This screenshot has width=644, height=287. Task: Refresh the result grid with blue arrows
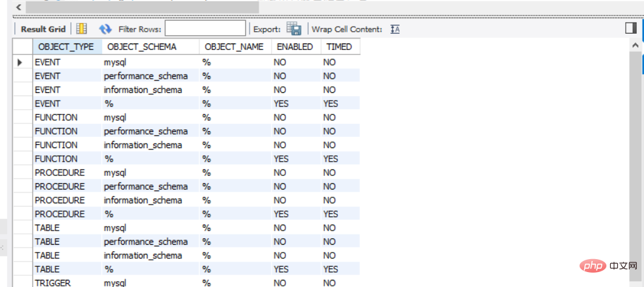[105, 29]
